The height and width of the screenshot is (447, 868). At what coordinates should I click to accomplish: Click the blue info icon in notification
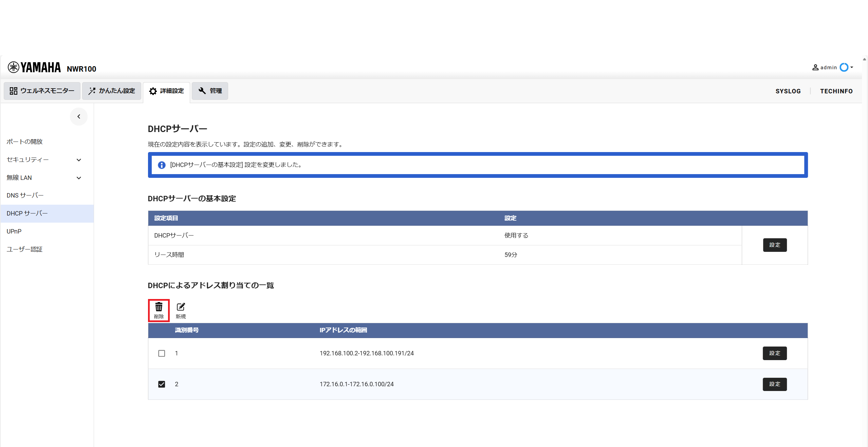[162, 165]
